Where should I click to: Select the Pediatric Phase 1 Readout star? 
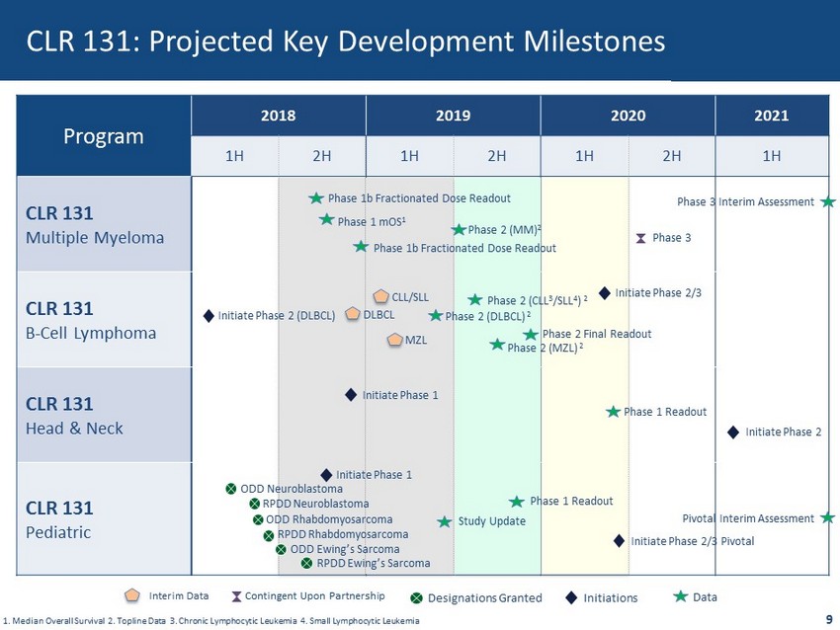[x=516, y=502]
